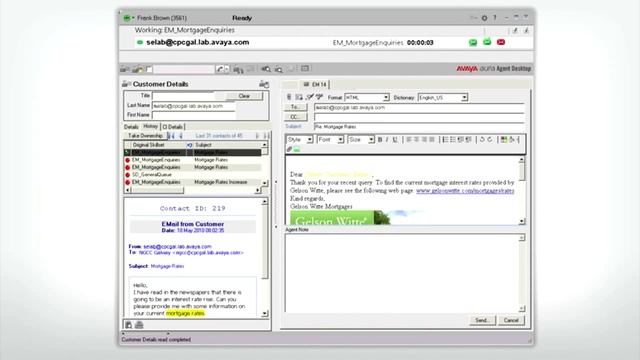The width and height of the screenshot is (640, 360).
Task: Click the first green icon on selab contact row
Action: point(473,42)
